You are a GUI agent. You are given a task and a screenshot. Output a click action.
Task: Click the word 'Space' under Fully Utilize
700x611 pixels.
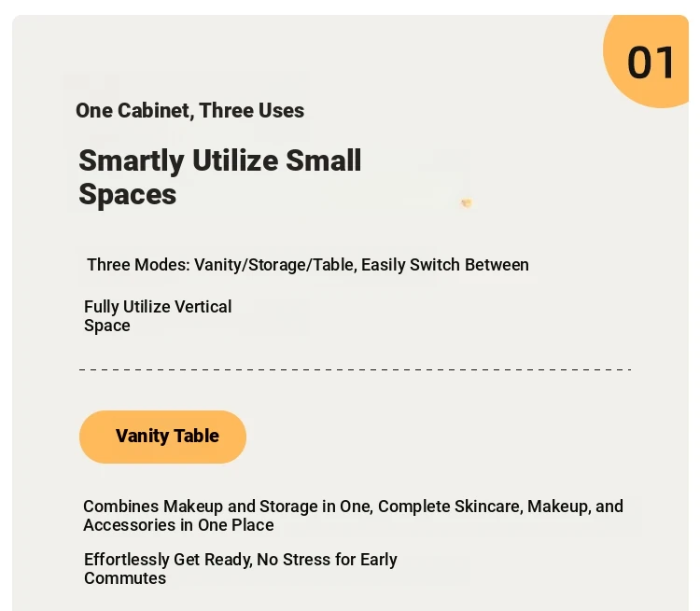pyautogui.click(x=107, y=326)
